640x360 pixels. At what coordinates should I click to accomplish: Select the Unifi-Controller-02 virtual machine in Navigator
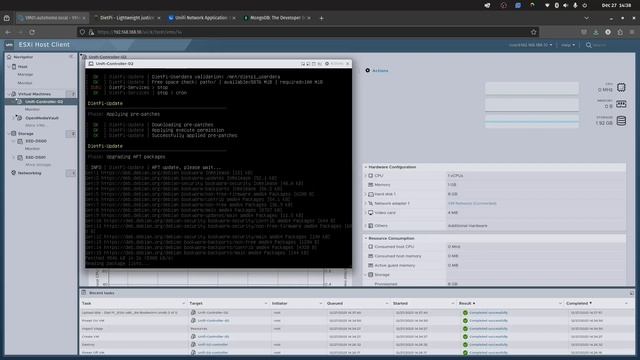tap(44, 102)
